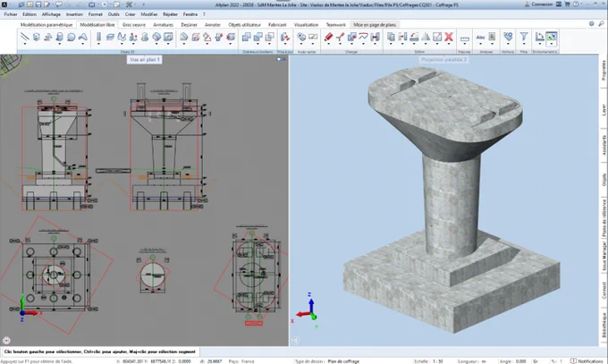
Task: Click the Longueur unit m field
Action: coord(484,361)
